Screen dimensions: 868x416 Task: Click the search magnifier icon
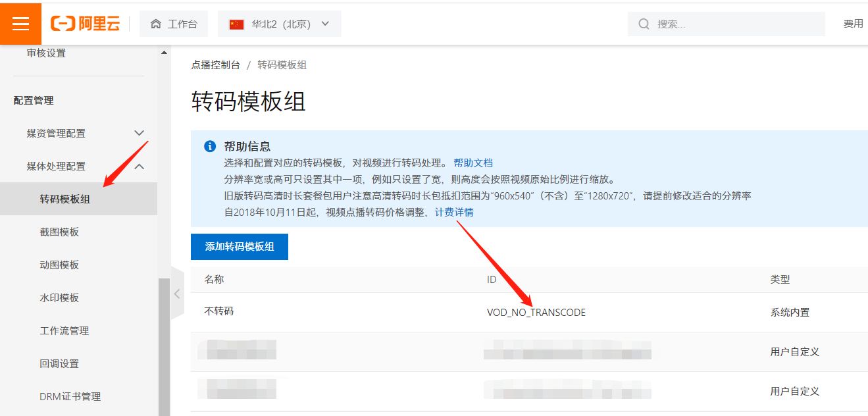[643, 24]
